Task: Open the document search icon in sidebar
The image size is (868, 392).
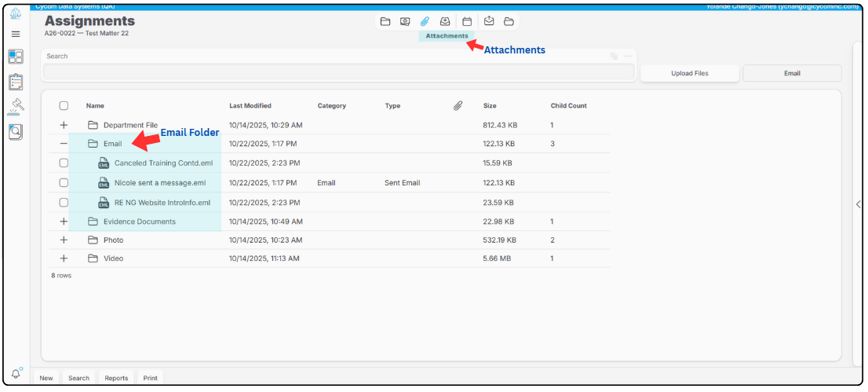Action: (16, 131)
